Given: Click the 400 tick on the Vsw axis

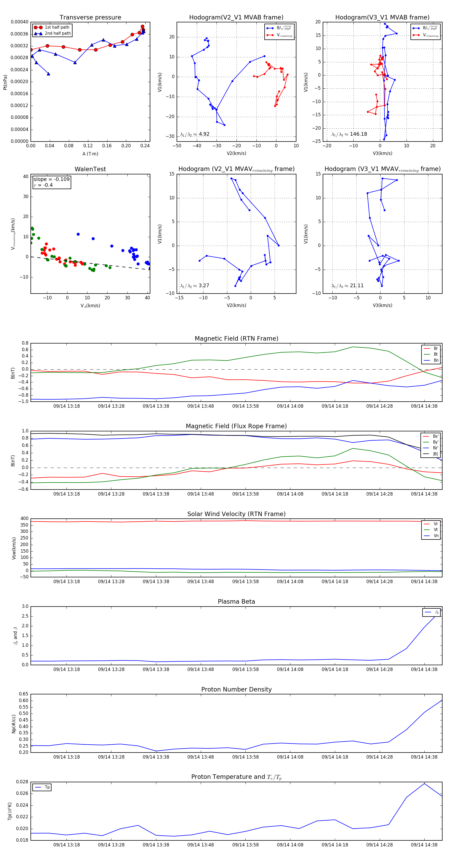Looking at the screenshot, I should click(x=24, y=519).
